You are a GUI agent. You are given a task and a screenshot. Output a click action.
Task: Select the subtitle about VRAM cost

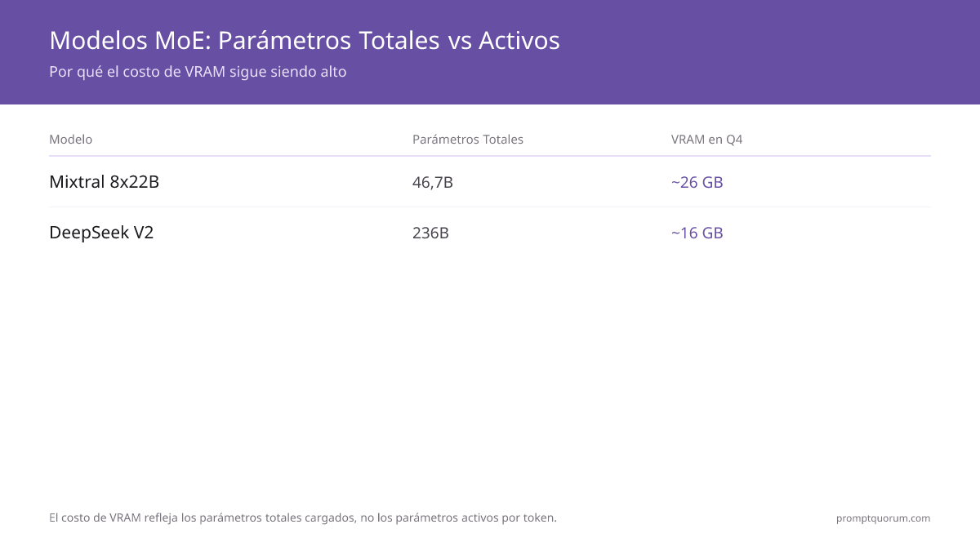(x=198, y=72)
